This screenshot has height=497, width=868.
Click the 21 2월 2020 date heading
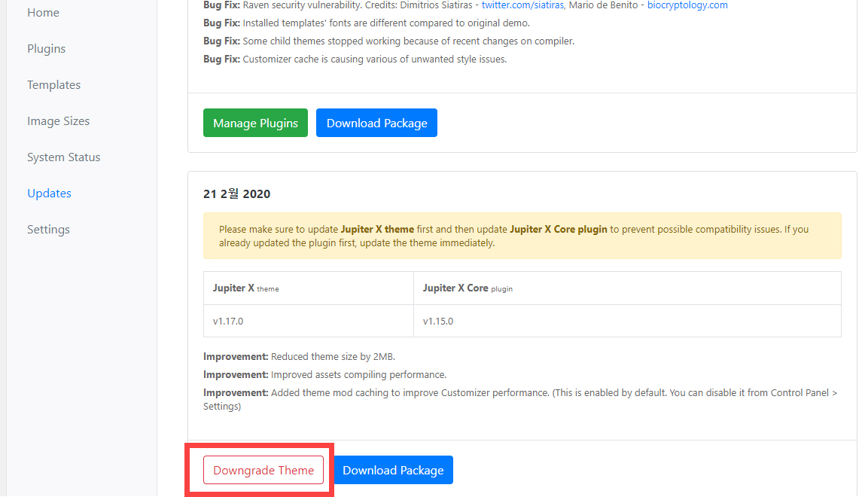[236, 194]
